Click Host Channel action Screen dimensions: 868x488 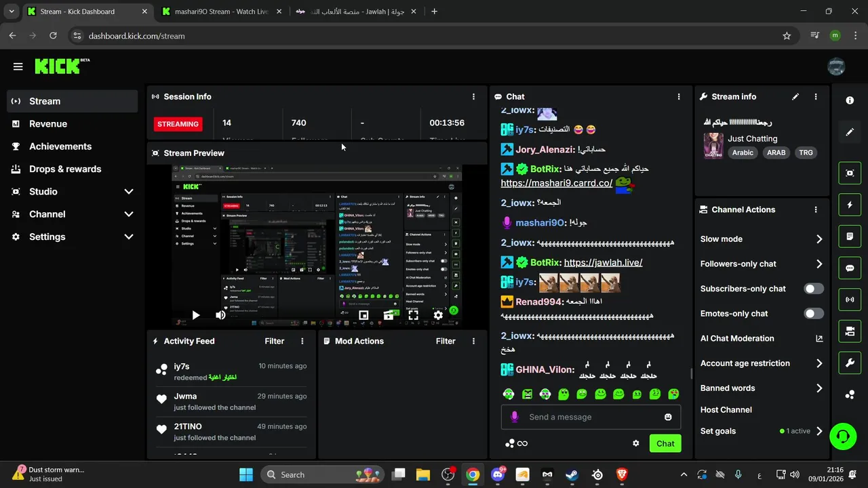click(x=726, y=410)
